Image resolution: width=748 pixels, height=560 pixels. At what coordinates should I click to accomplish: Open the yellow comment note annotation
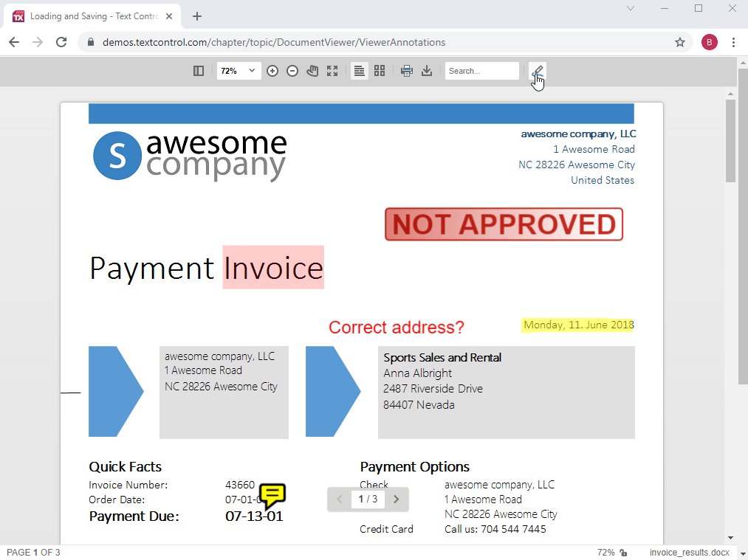tap(273, 494)
